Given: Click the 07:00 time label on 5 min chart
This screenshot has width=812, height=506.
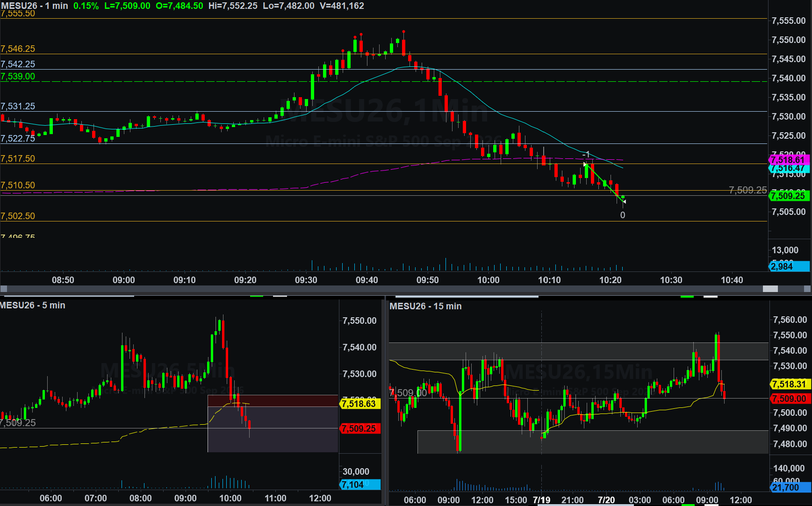Looking at the screenshot, I should point(96,498).
